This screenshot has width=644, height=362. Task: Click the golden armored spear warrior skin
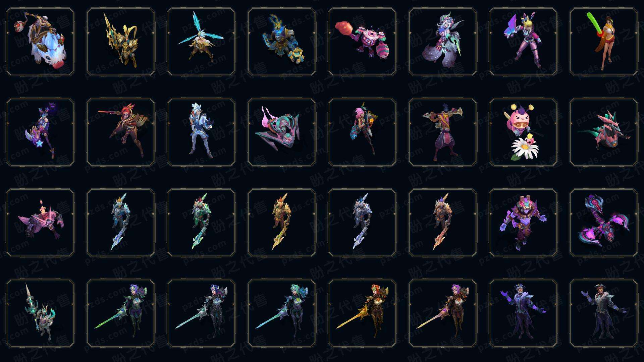(x=121, y=42)
